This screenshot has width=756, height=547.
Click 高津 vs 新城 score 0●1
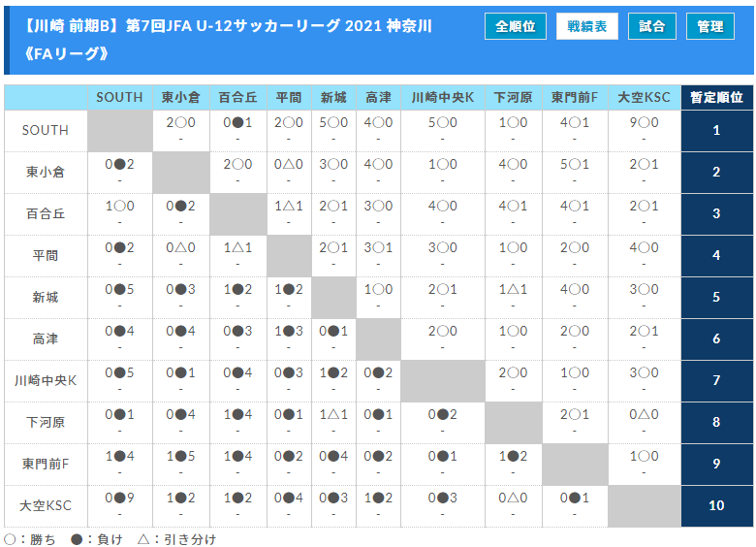pyautogui.click(x=333, y=332)
